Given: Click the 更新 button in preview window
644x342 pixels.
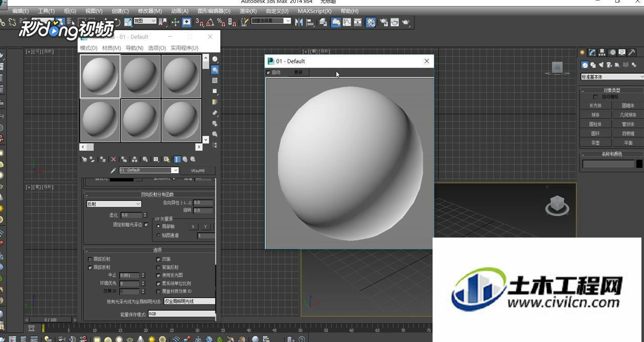Looking at the screenshot, I should pos(298,73).
